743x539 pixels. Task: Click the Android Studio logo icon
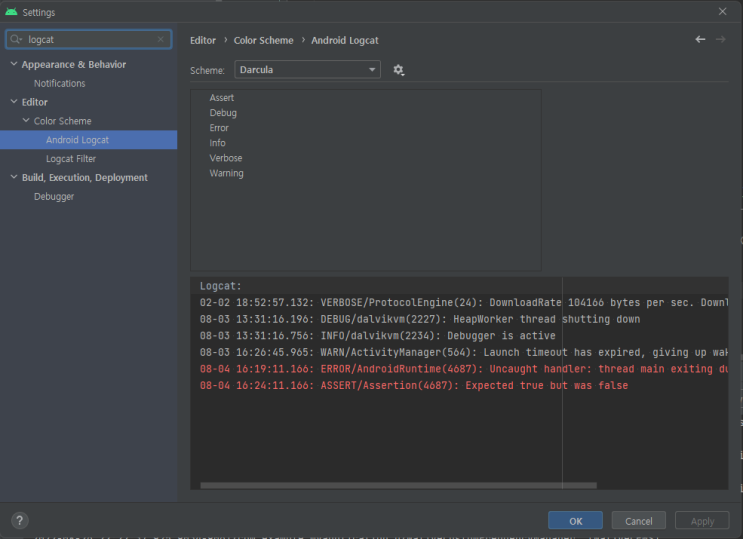[11, 12]
